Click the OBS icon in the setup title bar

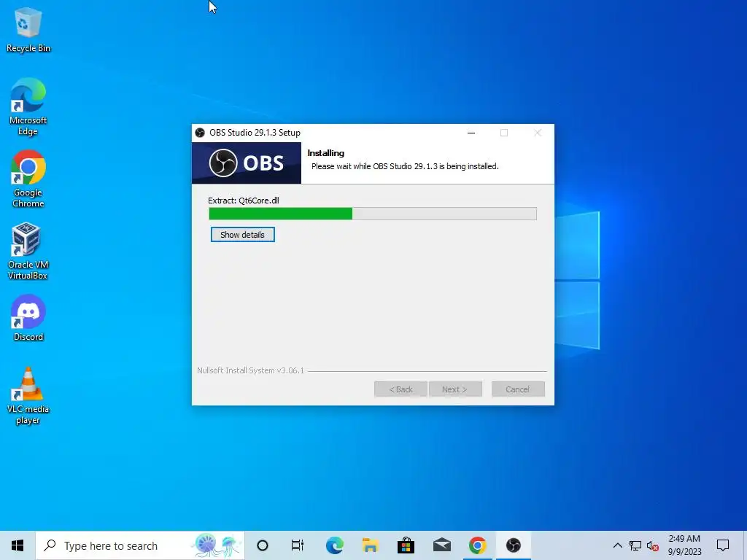coord(200,133)
